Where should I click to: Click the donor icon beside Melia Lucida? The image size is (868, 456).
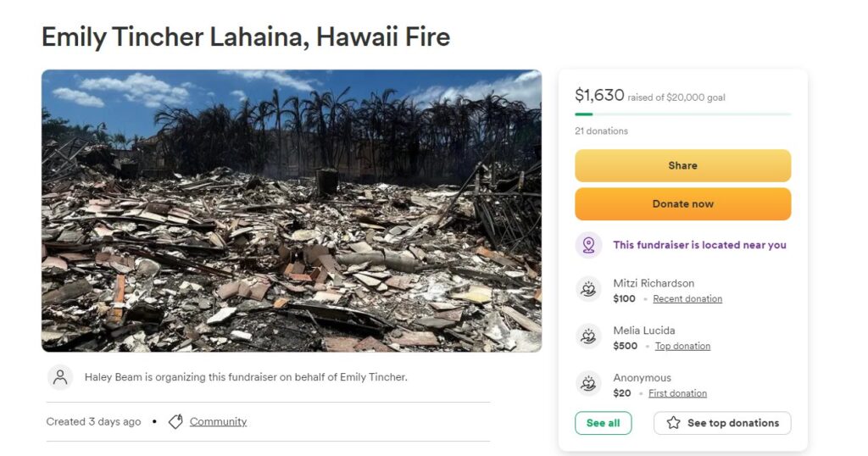point(588,336)
